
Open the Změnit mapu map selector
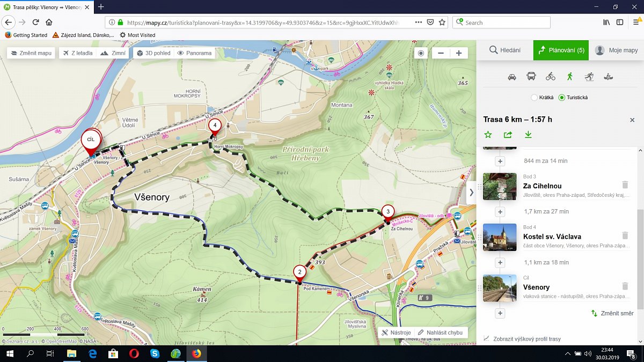[31, 53]
